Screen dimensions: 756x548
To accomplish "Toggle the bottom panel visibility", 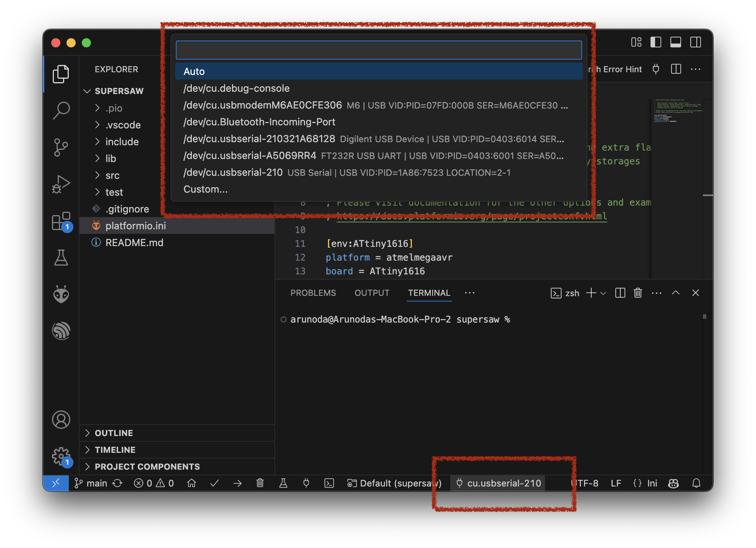I will pyautogui.click(x=676, y=42).
